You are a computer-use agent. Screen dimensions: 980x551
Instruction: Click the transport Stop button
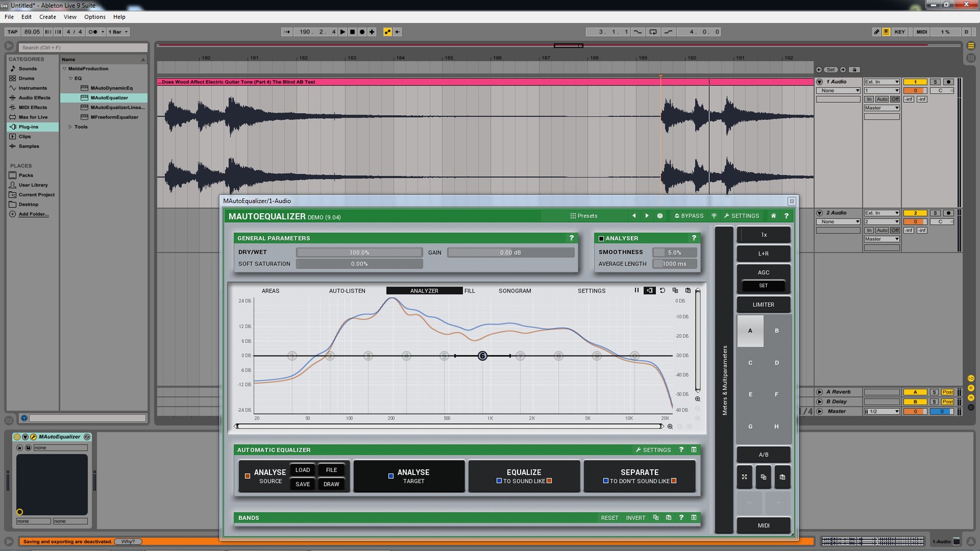(352, 32)
